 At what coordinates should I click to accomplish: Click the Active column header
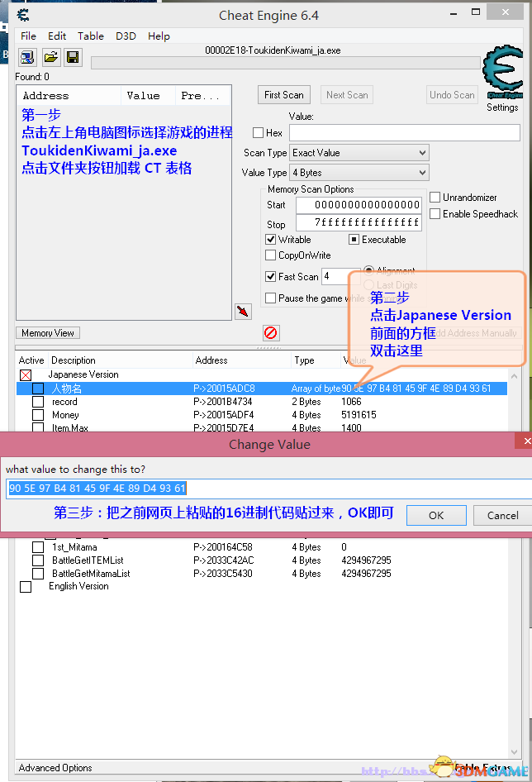pyautogui.click(x=31, y=360)
